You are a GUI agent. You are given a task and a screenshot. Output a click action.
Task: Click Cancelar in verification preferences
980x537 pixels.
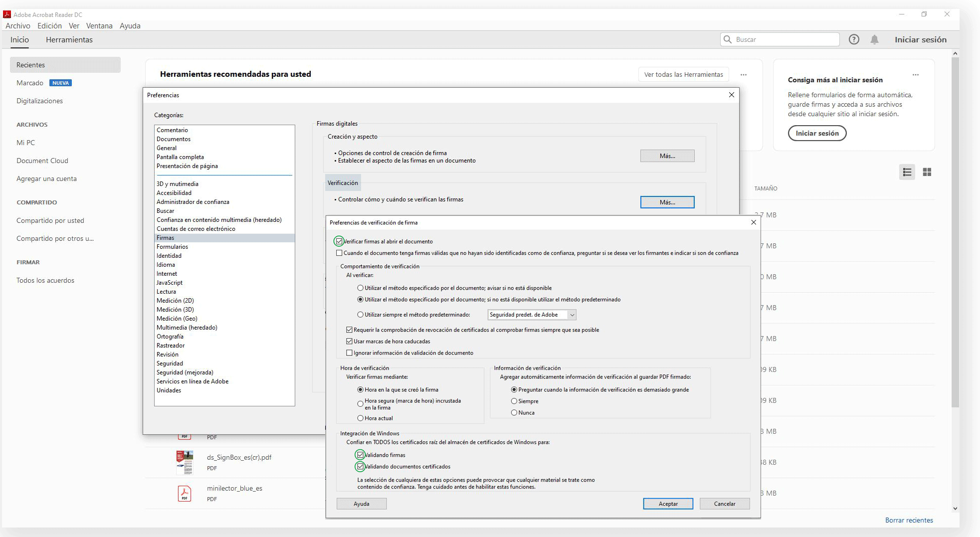click(725, 504)
